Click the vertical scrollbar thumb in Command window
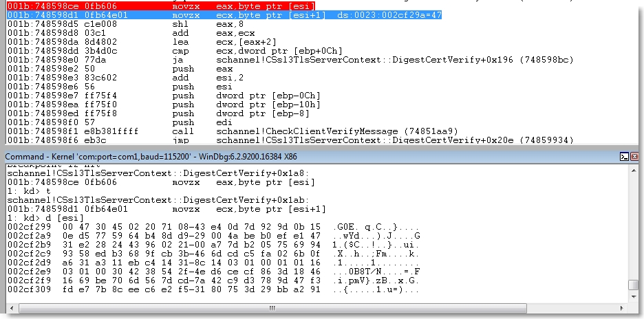 coord(633,285)
